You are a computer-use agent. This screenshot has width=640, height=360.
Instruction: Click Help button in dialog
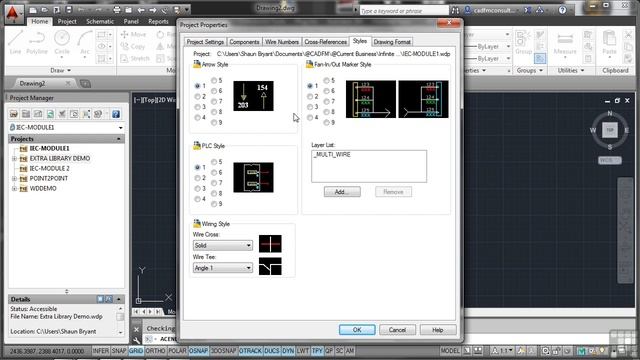pyautogui.click(x=438, y=330)
